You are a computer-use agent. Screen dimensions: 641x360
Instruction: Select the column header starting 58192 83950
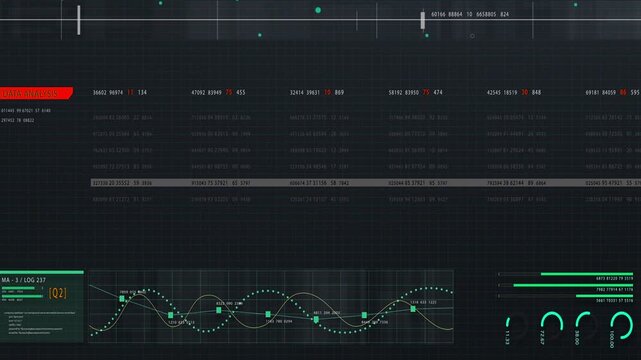415,93
